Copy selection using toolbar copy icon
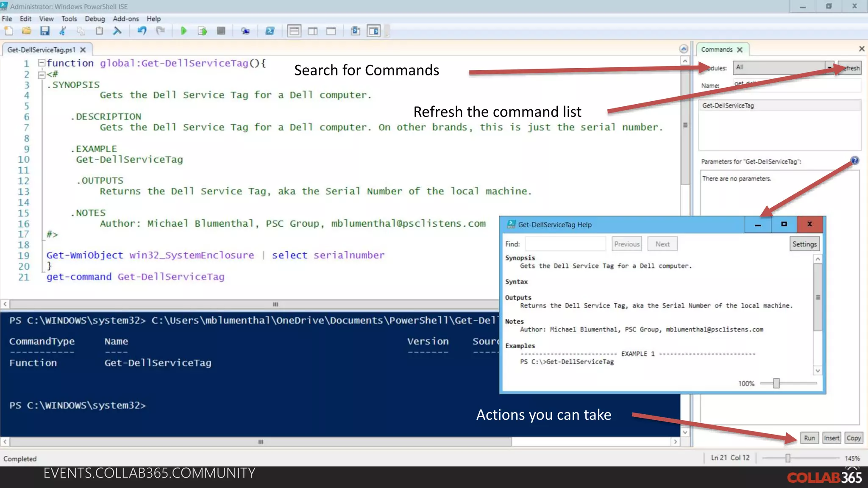The image size is (868, 488). 81,31
